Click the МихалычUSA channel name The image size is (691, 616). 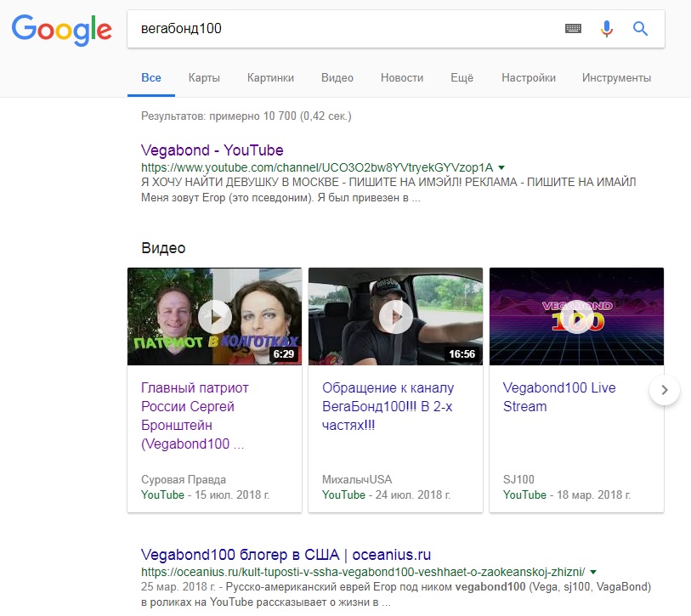tap(357, 479)
